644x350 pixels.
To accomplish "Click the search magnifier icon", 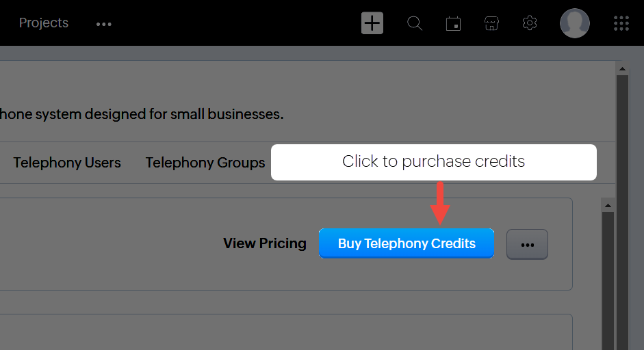I will [415, 23].
